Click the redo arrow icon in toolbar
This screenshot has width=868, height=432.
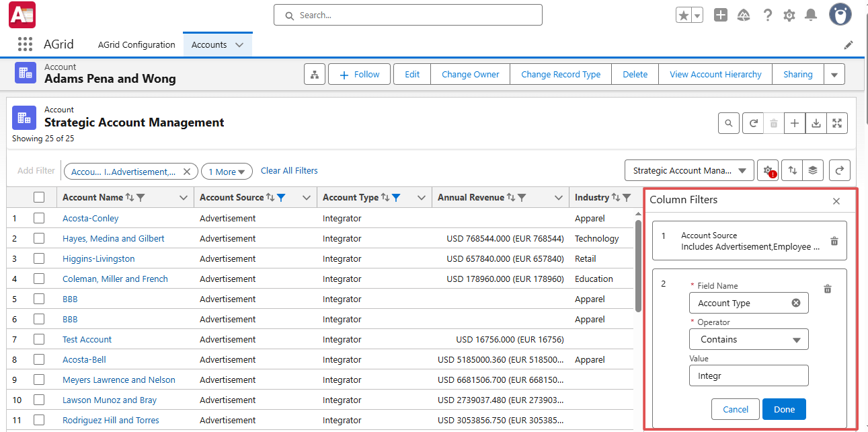tap(840, 171)
